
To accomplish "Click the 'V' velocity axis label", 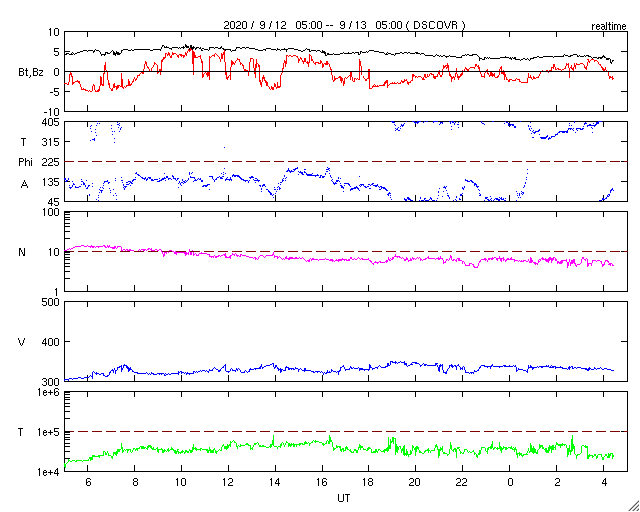I will (22, 342).
